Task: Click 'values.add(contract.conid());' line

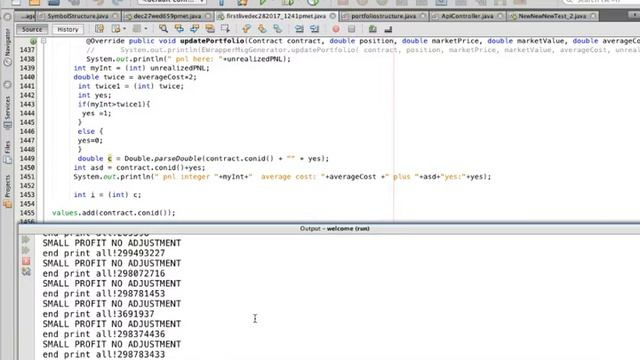Action: click(x=113, y=213)
